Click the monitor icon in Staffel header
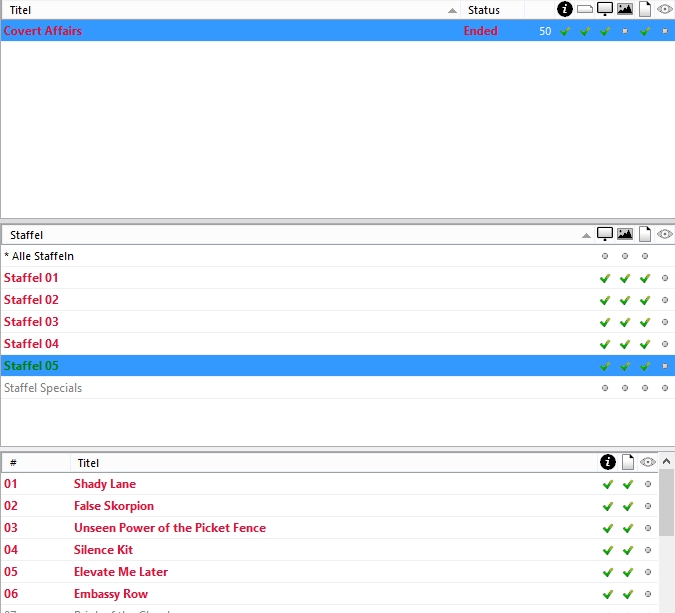This screenshot has height=613, width=675. click(x=605, y=234)
